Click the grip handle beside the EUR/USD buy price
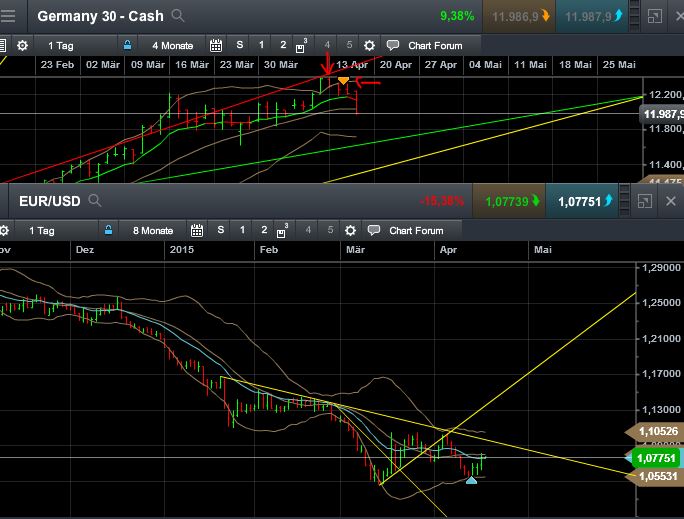Image resolution: width=684 pixels, height=519 pixels. (x=625, y=201)
